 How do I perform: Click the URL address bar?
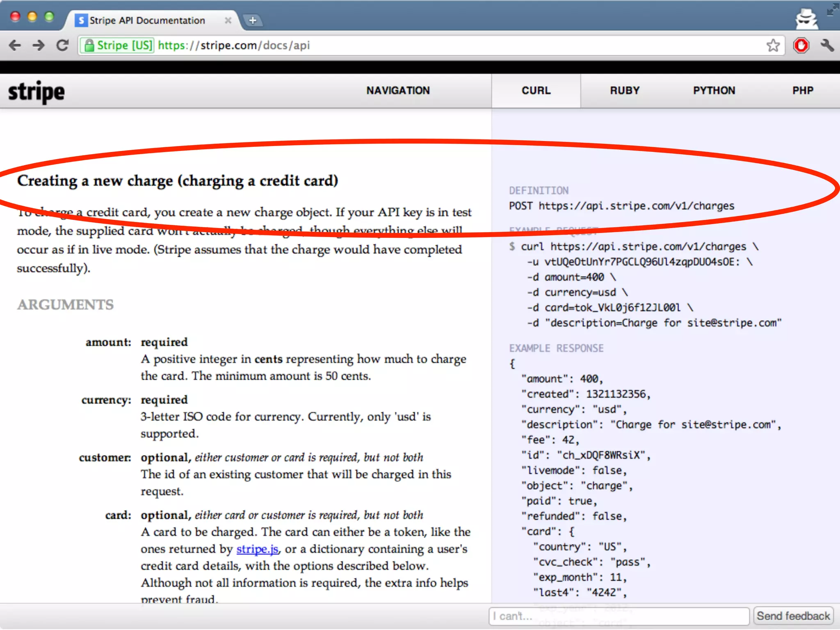pyautogui.click(x=451, y=45)
